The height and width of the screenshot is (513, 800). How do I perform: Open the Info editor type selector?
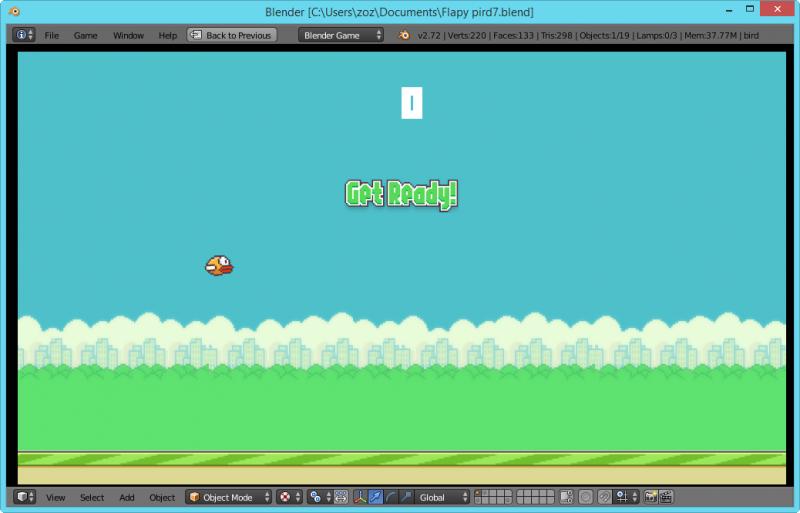coord(24,35)
